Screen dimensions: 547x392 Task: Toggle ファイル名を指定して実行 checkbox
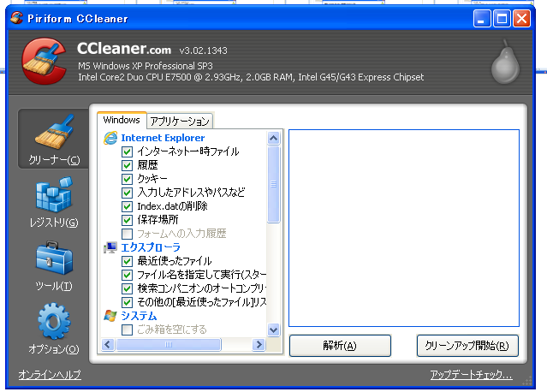point(127,275)
